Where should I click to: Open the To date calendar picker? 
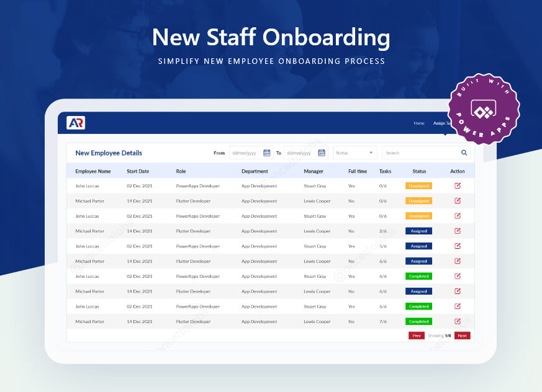pos(322,153)
